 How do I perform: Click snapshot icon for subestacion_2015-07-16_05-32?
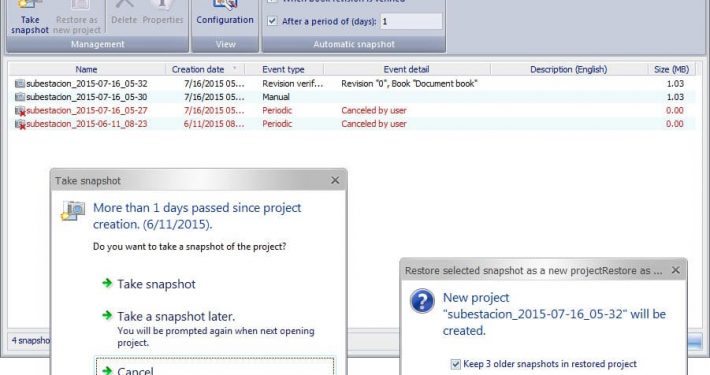(19, 83)
